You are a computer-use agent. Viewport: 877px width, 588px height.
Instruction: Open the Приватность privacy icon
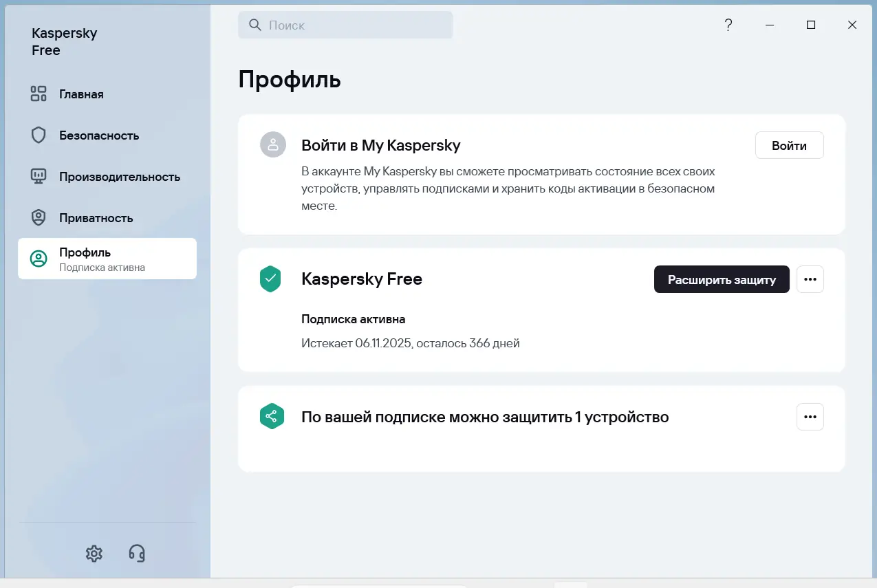39,217
